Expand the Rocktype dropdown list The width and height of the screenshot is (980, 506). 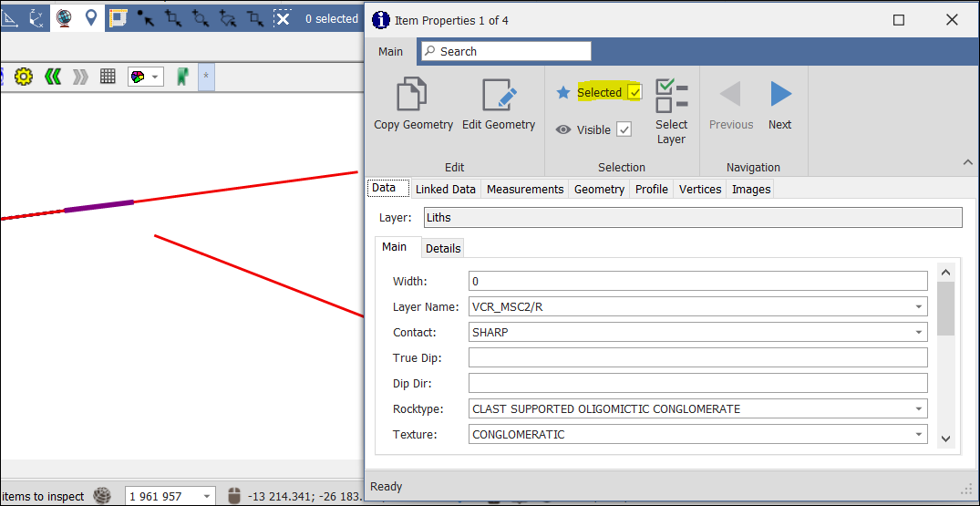919,409
